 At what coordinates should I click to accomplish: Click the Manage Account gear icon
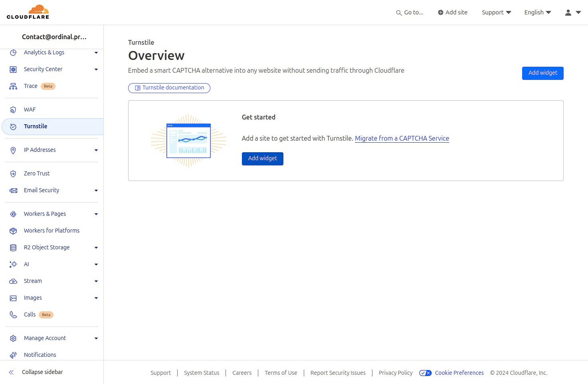tap(13, 338)
